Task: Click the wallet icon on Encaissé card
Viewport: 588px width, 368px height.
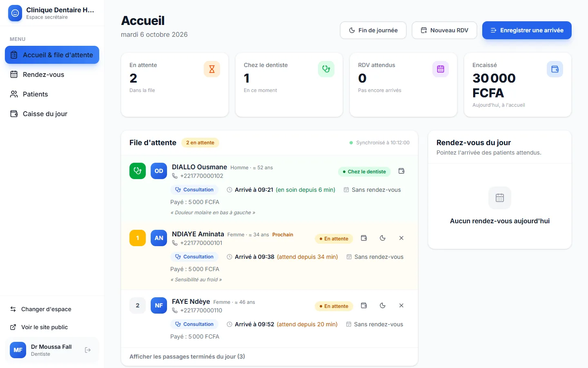Action: click(555, 69)
